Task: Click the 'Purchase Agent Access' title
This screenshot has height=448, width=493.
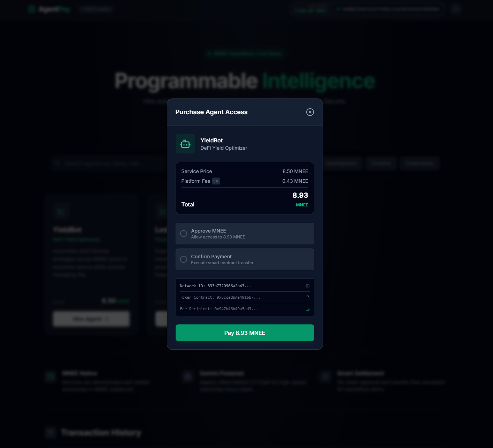Action: point(211,112)
